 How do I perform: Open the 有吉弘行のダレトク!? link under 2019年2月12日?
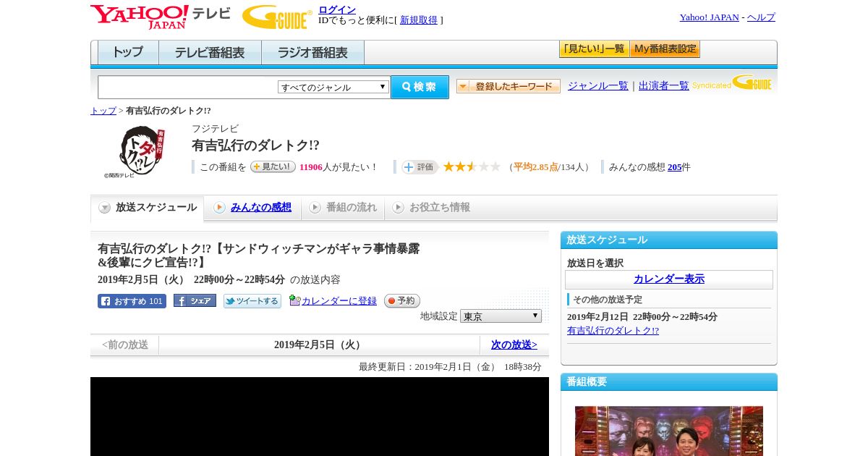[613, 331]
